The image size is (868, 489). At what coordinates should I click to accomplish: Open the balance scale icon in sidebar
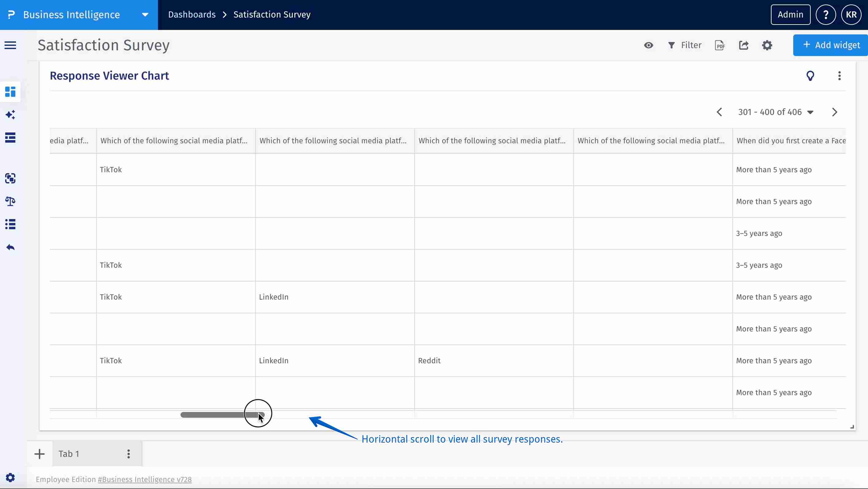tap(10, 201)
